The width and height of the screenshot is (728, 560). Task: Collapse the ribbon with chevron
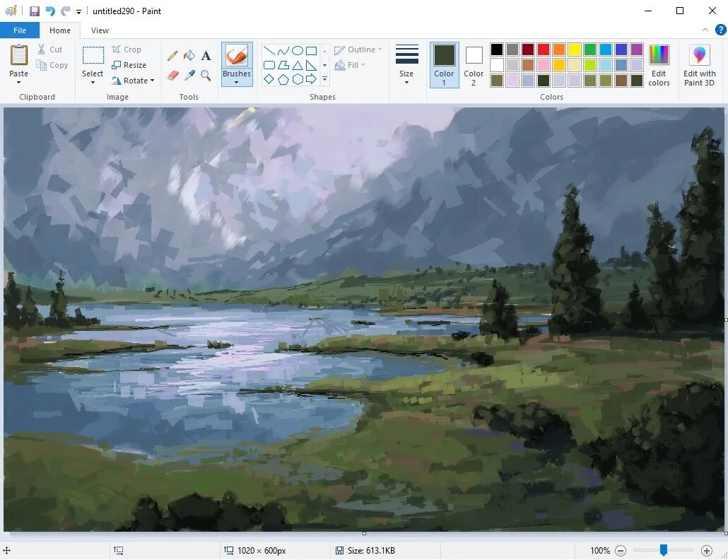tap(705, 30)
